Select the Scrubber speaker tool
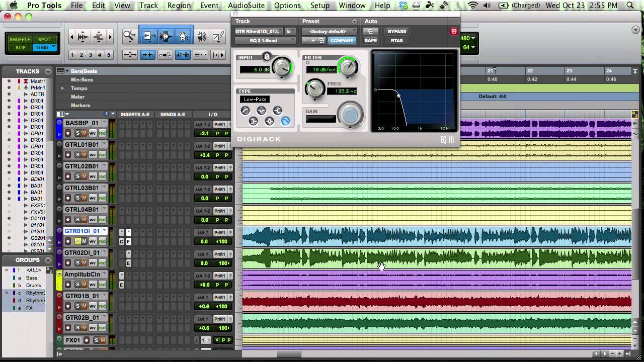 [x=202, y=36]
